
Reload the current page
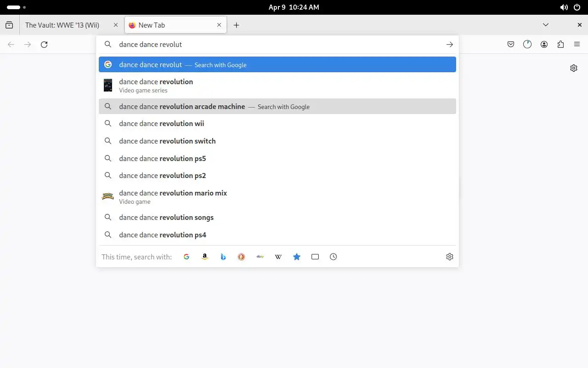click(x=44, y=45)
